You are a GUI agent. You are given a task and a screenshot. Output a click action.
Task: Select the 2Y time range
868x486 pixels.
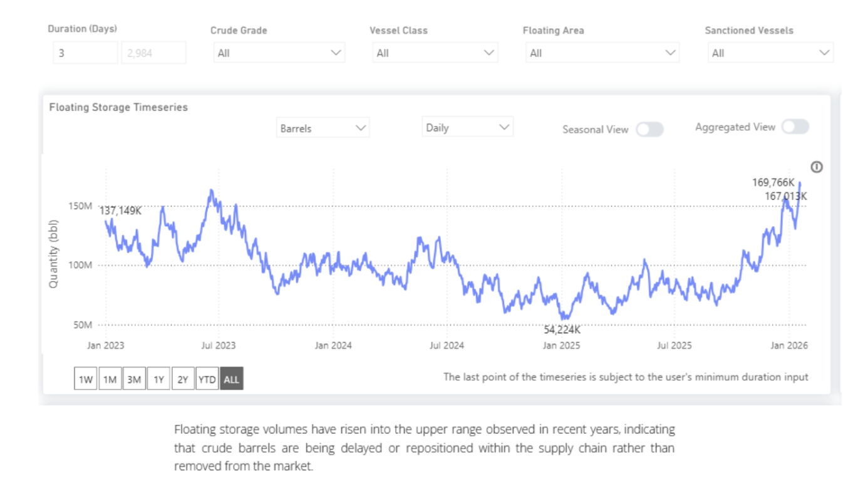[x=183, y=380]
